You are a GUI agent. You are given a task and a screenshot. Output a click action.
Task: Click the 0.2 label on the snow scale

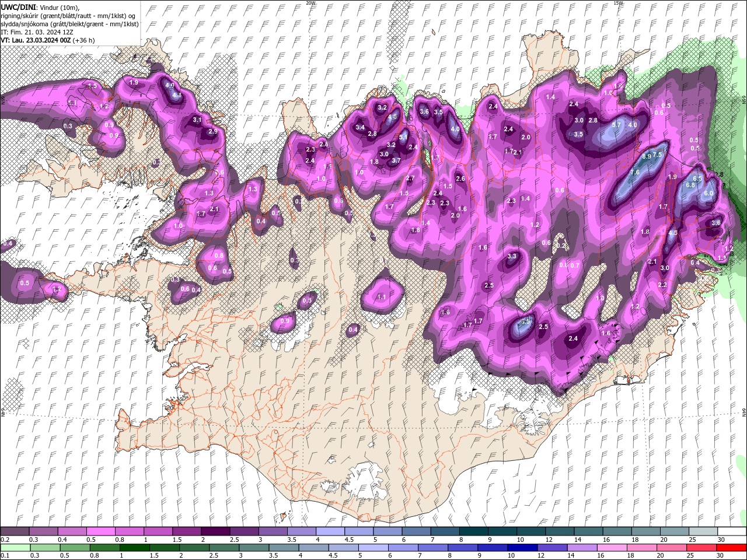pos(5,540)
